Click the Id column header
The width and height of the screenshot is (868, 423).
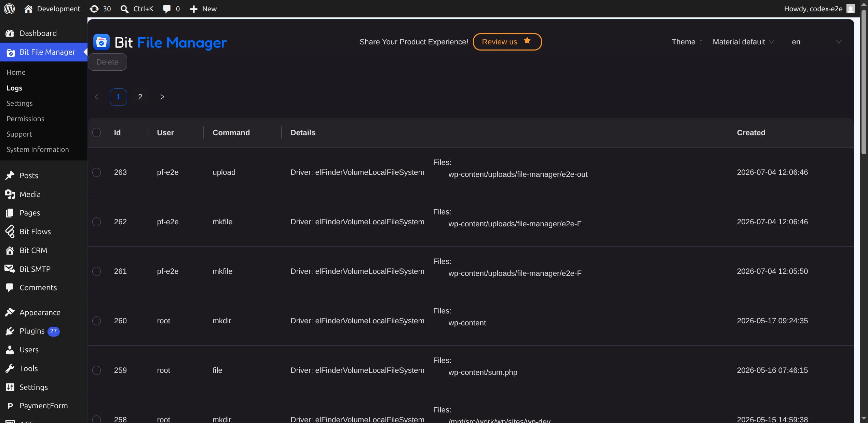coord(117,132)
